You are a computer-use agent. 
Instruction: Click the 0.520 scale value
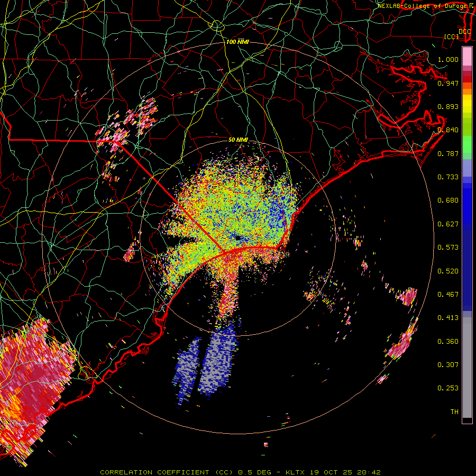tap(448, 271)
